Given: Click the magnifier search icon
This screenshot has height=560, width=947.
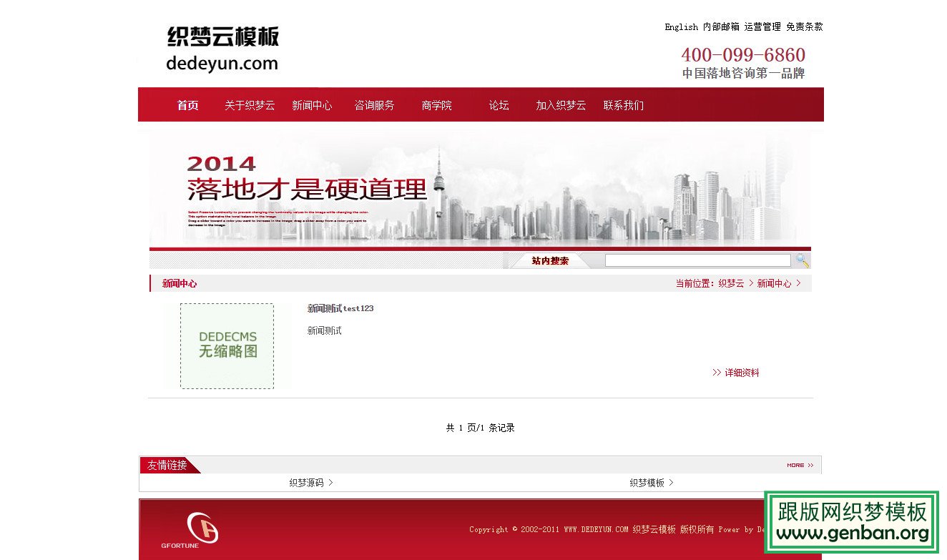Looking at the screenshot, I should tap(802, 260).
